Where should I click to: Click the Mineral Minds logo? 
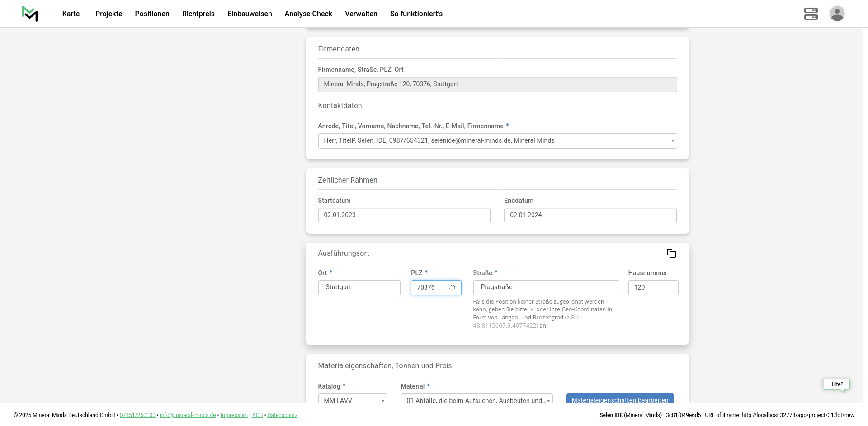[30, 14]
